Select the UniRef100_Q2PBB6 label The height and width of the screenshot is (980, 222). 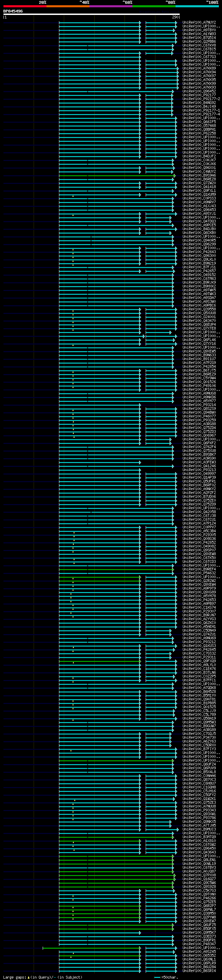[199, 41]
